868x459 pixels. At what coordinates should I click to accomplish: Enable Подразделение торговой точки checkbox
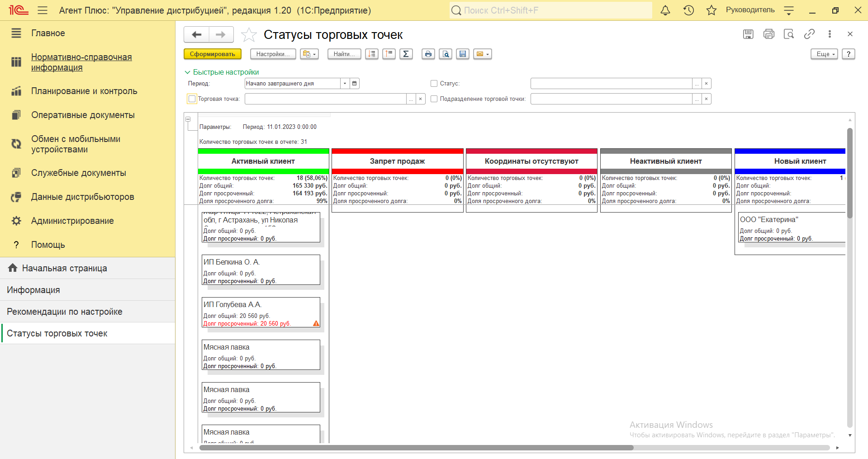click(434, 99)
